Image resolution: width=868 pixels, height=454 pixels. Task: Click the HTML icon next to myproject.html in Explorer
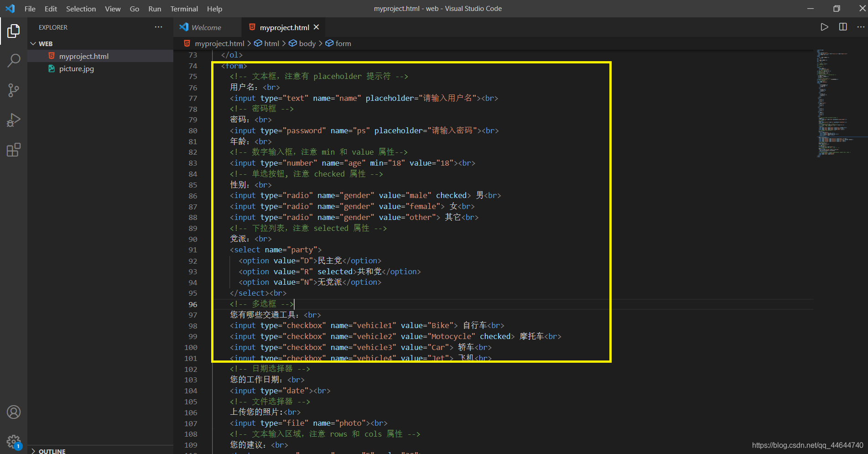[x=52, y=56]
